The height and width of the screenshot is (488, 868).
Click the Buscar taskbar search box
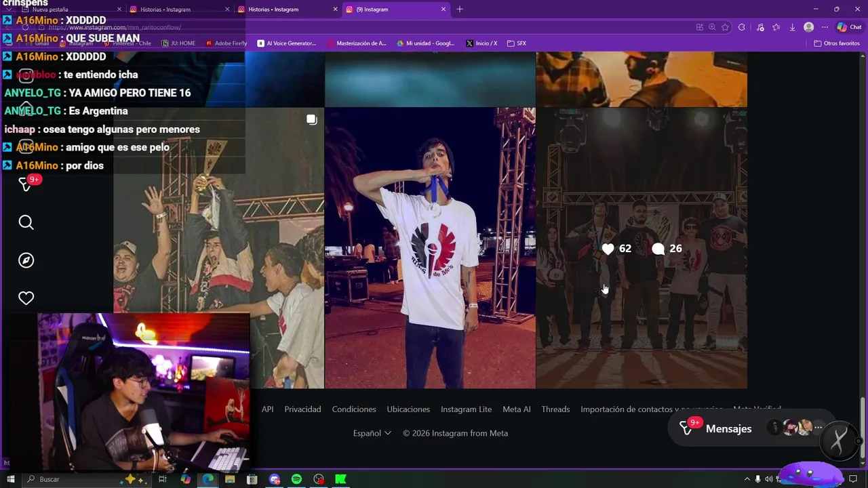[88, 479]
